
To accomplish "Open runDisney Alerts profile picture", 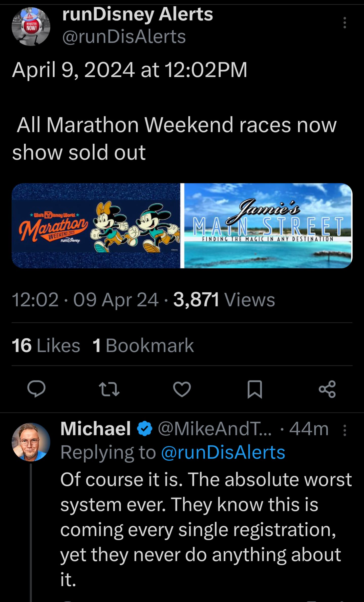I will coord(31,27).
